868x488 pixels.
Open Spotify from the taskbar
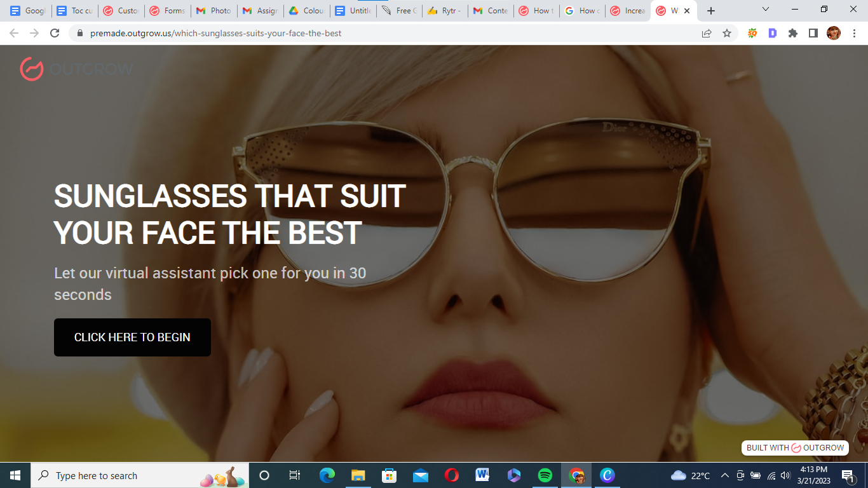545,475
